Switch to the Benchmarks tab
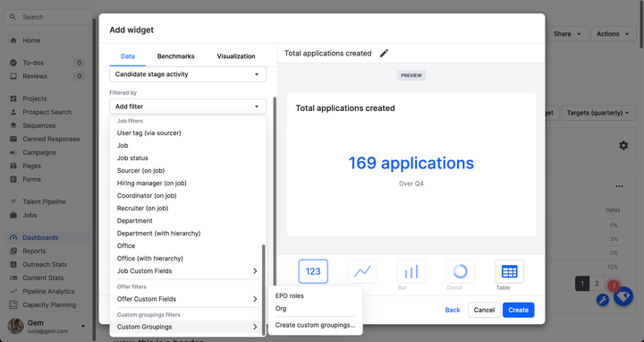 coord(176,56)
